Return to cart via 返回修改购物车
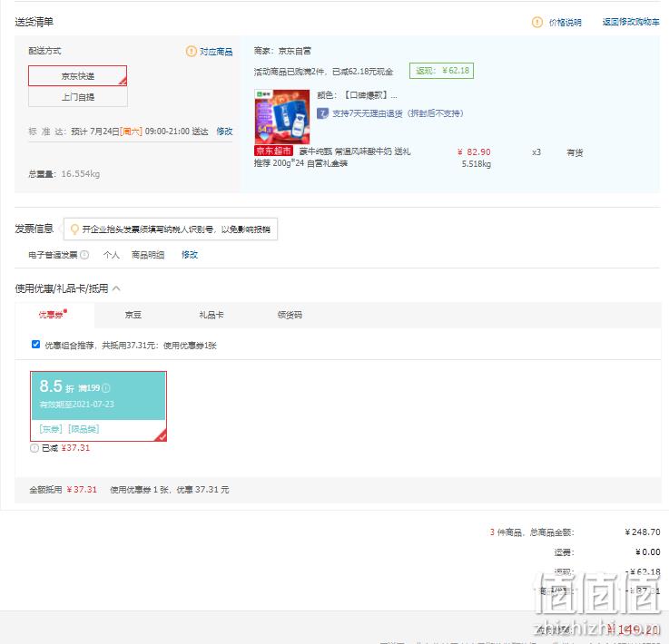The image size is (669, 644). coord(631,22)
